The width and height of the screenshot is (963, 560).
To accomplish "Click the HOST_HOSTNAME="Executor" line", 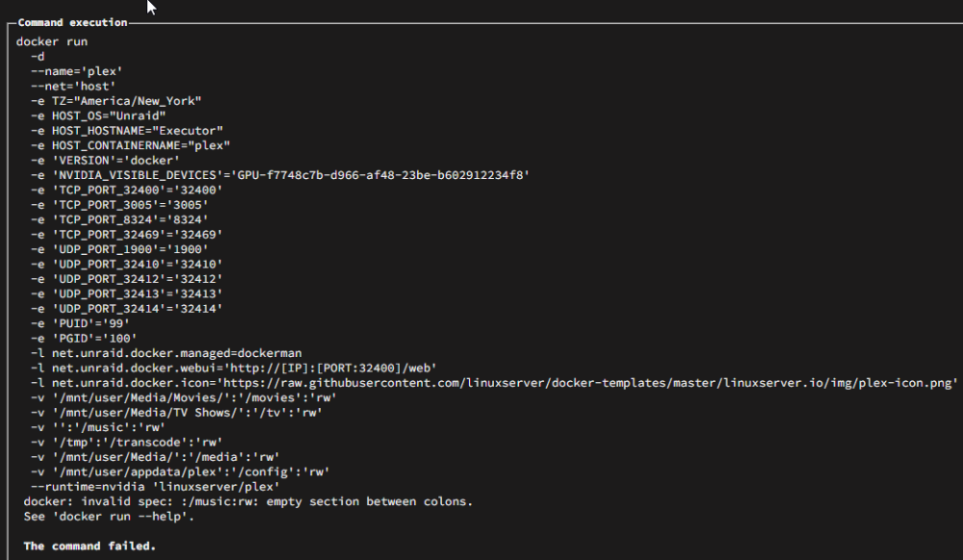I will pyautogui.click(x=127, y=131).
